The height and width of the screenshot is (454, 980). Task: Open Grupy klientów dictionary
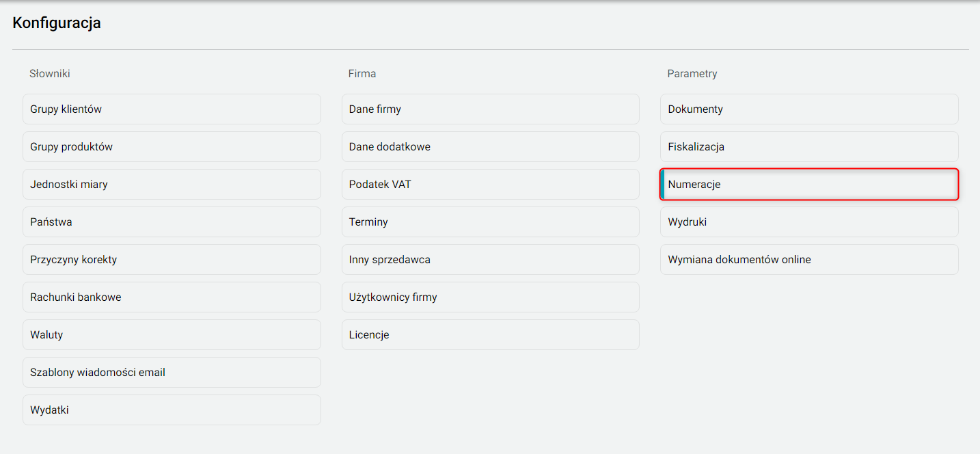tap(172, 109)
